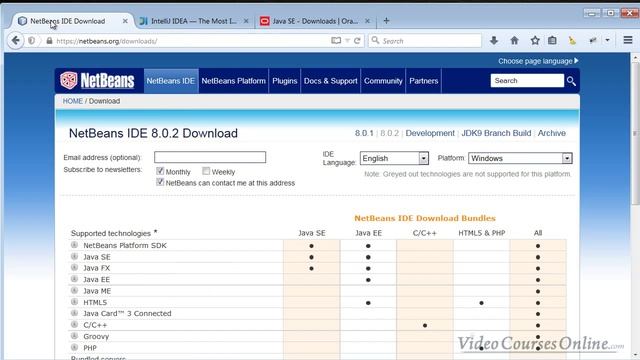Close the IntelliJ IDEA tab
This screenshot has height=360, width=640.
point(246,21)
